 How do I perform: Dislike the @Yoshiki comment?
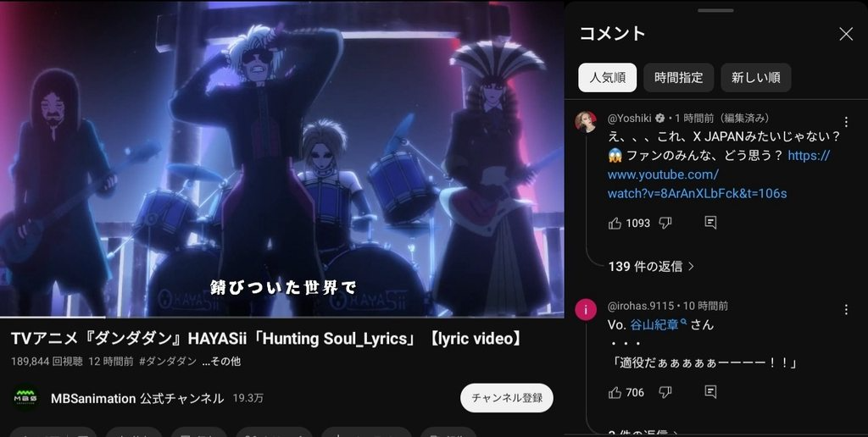coord(665,223)
